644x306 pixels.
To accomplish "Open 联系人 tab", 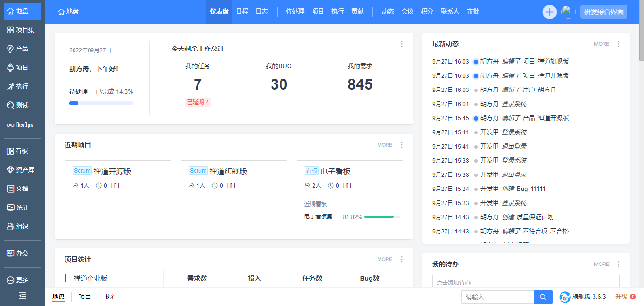I will [450, 12].
